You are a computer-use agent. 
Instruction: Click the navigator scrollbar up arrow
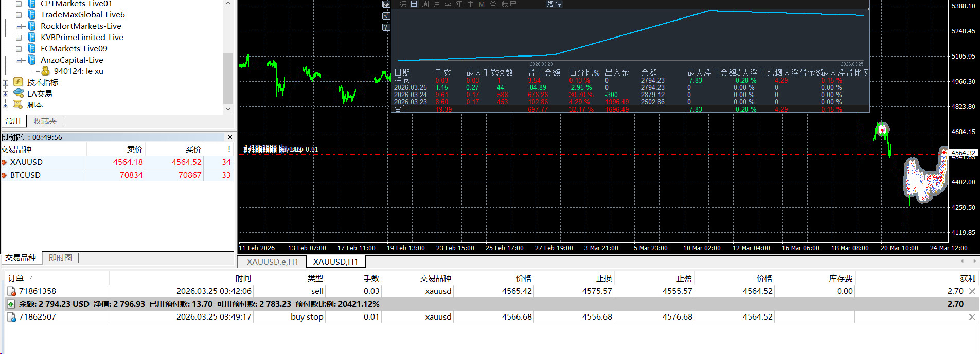click(x=228, y=4)
